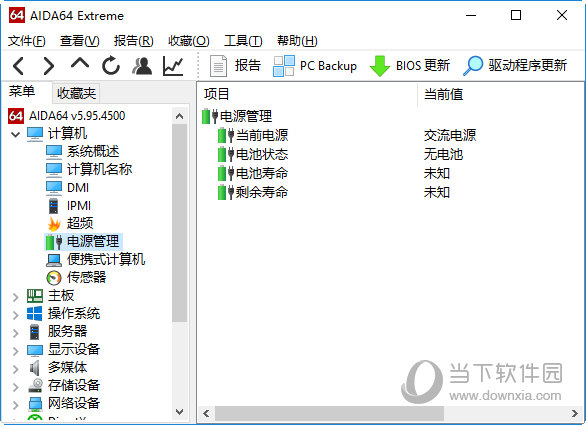Go up one level using up arrow
The image size is (586, 425).
tap(80, 64)
